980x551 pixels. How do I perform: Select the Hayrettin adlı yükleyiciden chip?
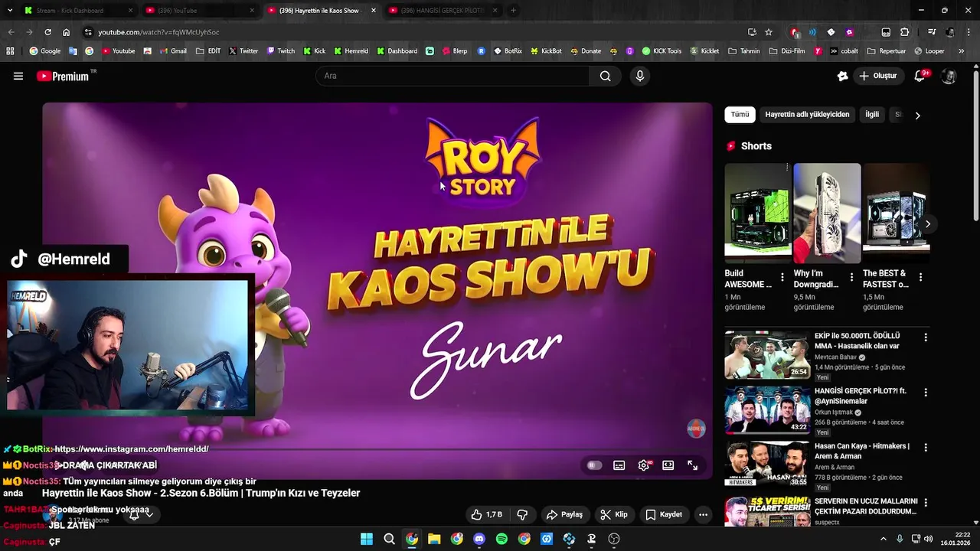(807, 115)
